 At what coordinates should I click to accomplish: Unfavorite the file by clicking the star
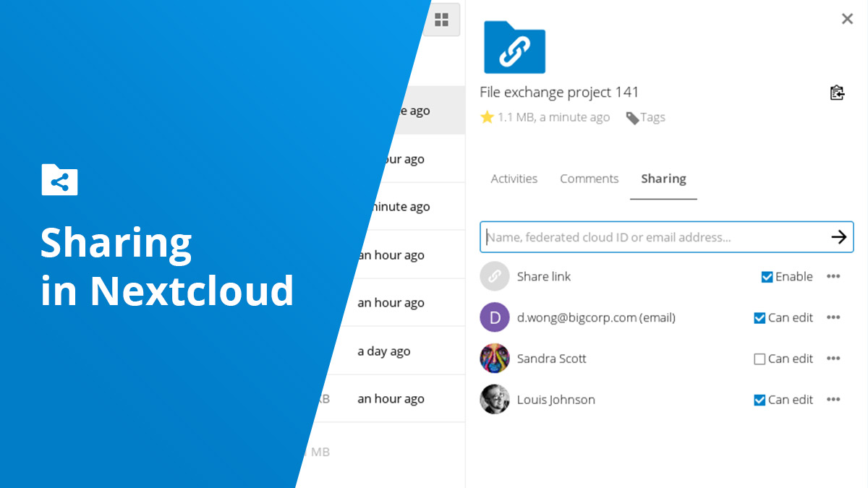point(486,116)
